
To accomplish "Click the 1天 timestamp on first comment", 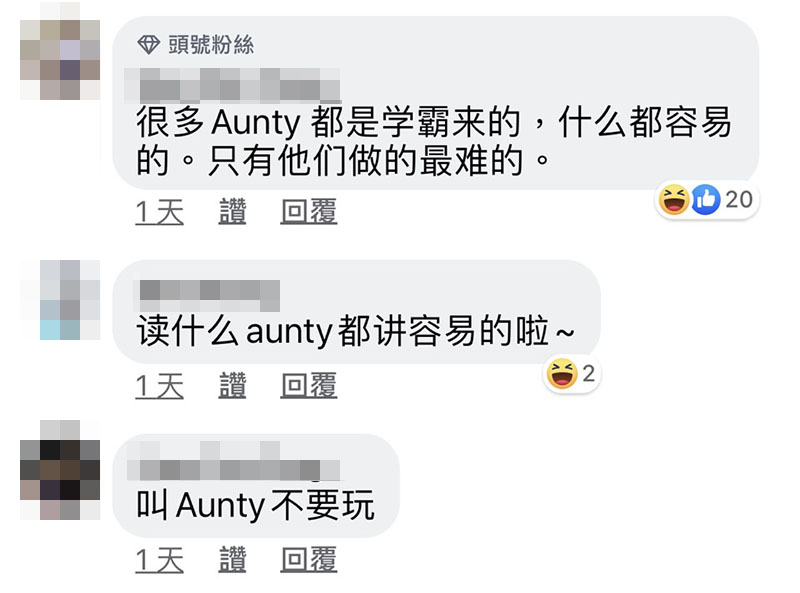I will [159, 212].
